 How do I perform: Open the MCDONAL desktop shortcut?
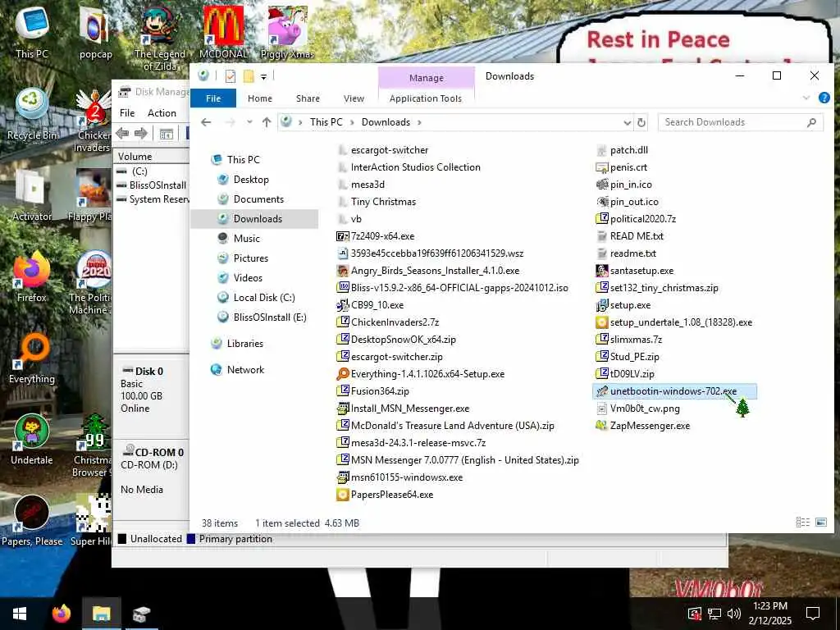point(223,32)
